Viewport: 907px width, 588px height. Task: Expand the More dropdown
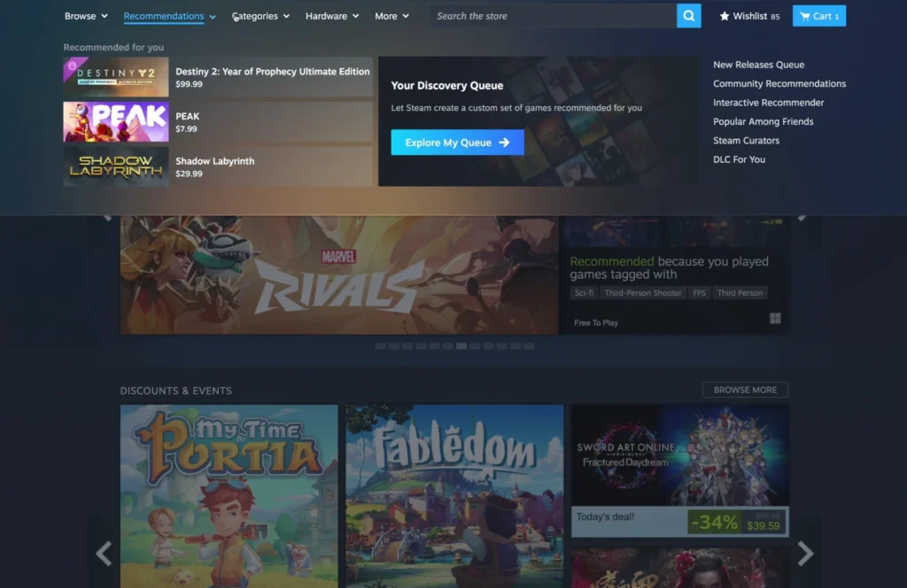pos(391,16)
